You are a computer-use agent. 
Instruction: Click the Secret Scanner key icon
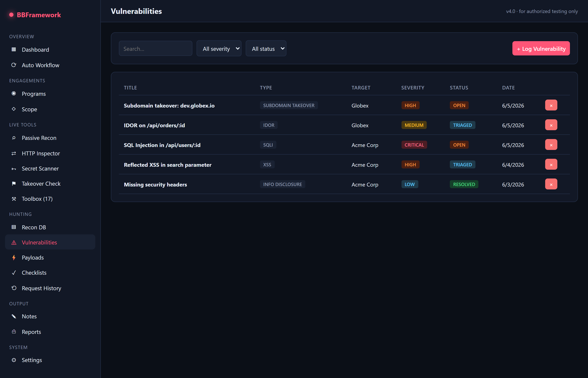(x=14, y=169)
